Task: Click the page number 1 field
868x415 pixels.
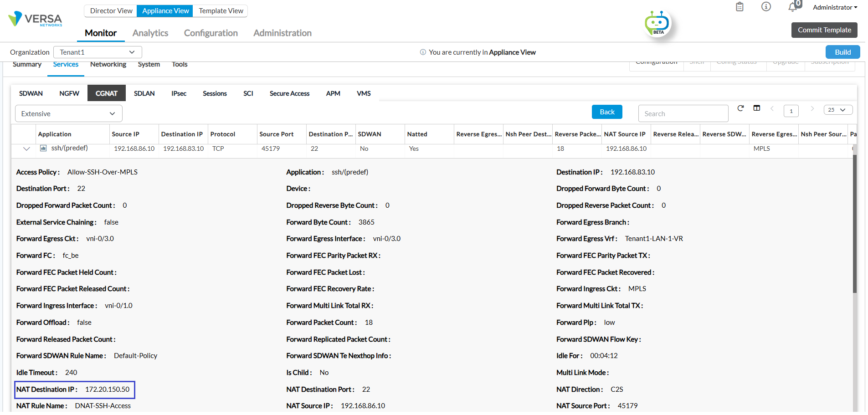Action: 791,111
